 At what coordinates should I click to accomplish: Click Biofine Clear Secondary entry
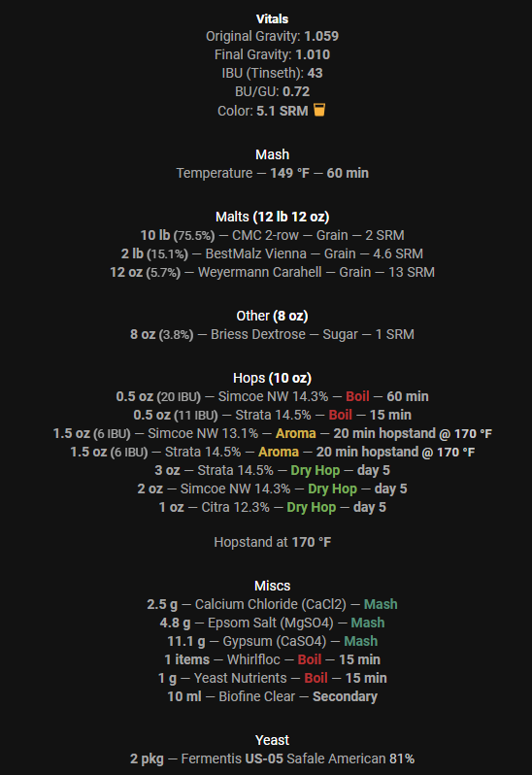coord(272,697)
